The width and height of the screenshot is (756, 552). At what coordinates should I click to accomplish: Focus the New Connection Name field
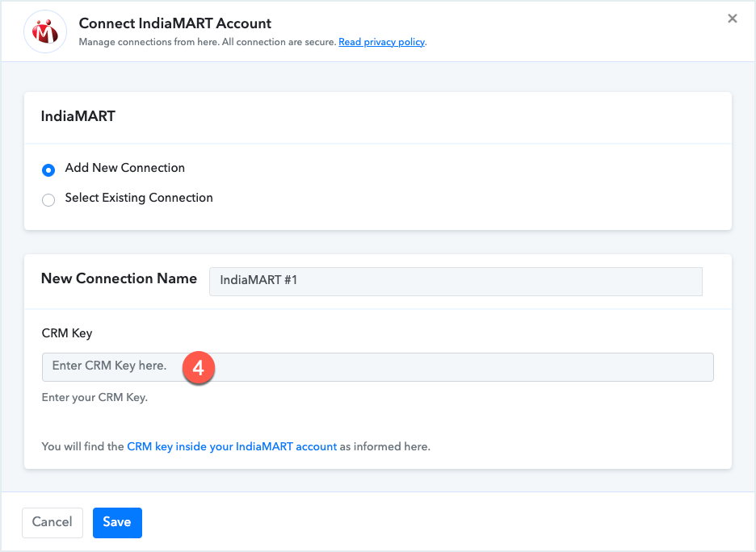(x=456, y=282)
